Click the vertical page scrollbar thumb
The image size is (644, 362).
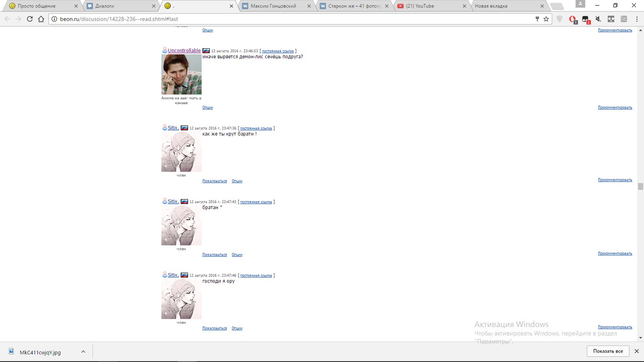(x=640, y=187)
